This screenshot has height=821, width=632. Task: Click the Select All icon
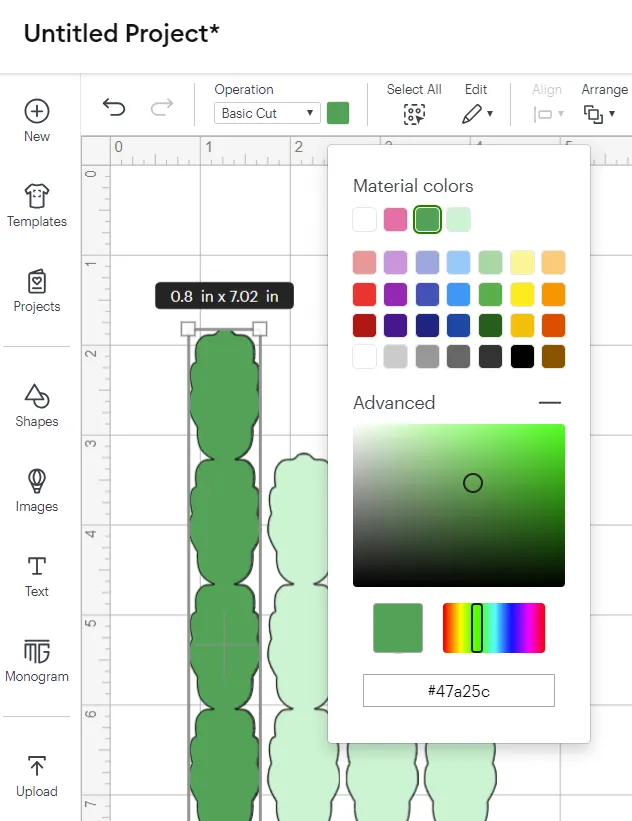coord(414,114)
